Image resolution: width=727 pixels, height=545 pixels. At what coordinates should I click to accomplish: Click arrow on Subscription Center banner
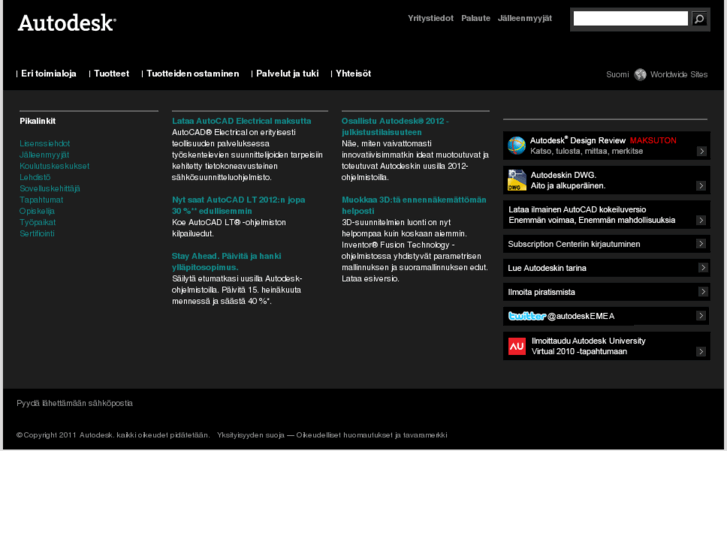coord(701,244)
